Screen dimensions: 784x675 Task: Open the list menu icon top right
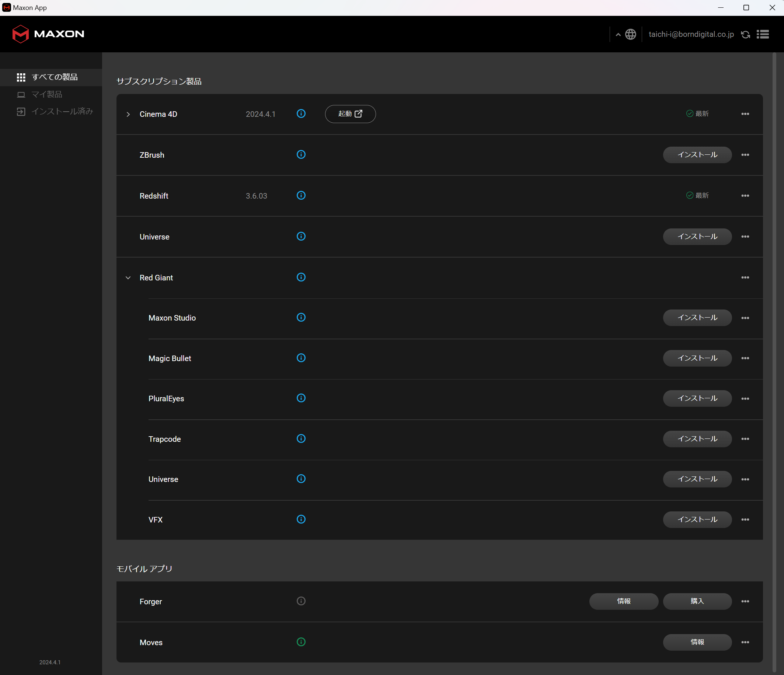tap(763, 34)
